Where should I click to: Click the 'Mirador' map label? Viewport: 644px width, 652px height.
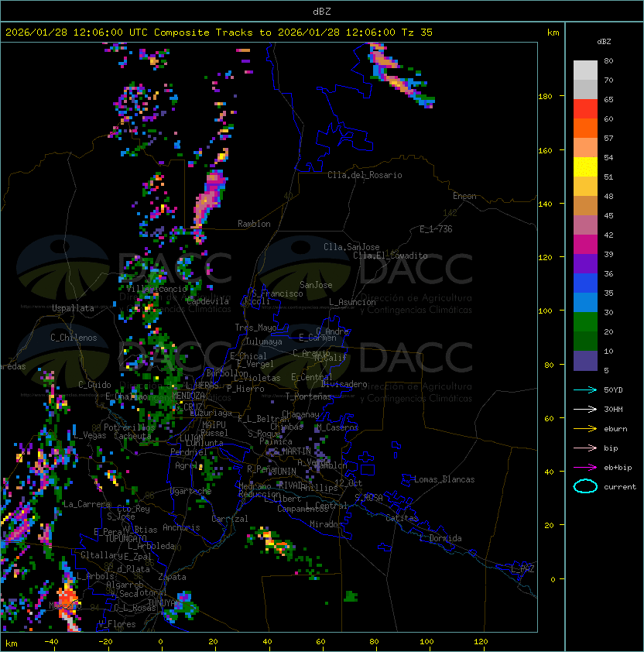click(326, 524)
